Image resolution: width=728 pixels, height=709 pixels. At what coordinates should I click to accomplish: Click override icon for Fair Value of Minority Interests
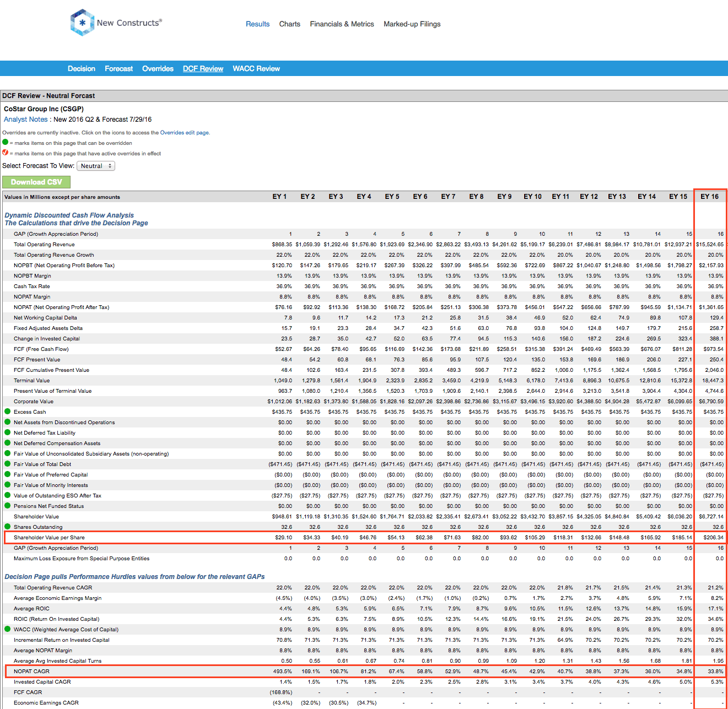(8, 485)
